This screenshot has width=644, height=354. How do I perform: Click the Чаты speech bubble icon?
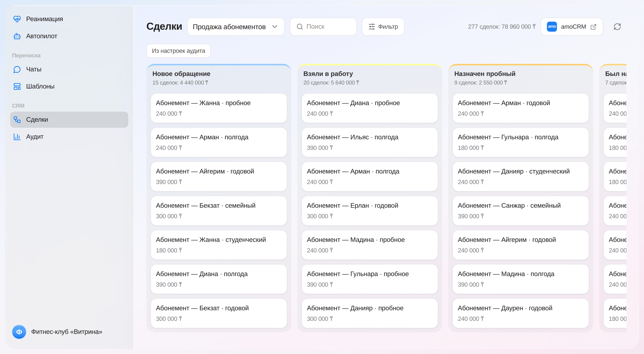click(17, 69)
